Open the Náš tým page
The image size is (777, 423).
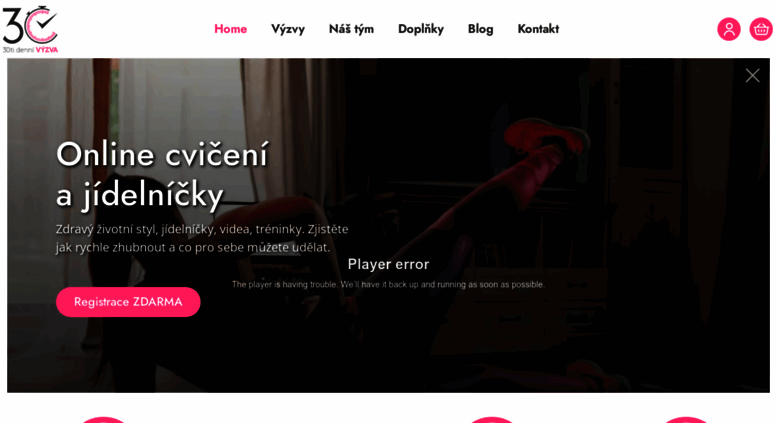(x=351, y=29)
